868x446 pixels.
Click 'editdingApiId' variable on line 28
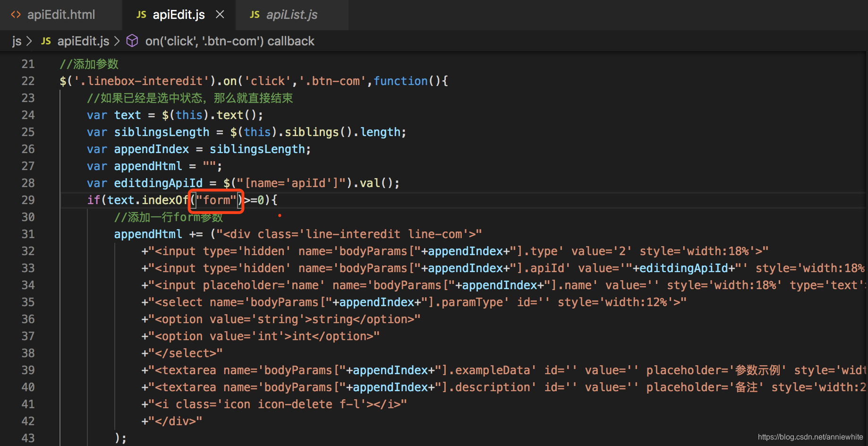(x=158, y=183)
